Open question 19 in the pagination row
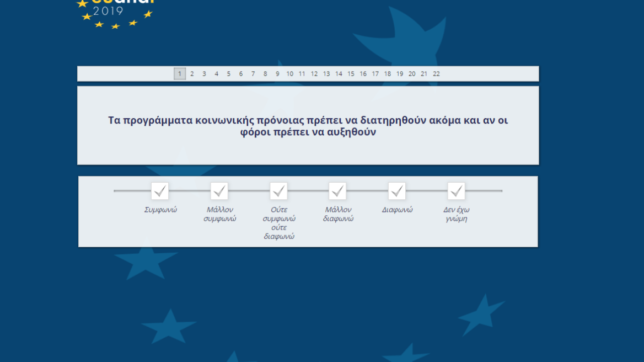This screenshot has height=362, width=644. (399, 73)
